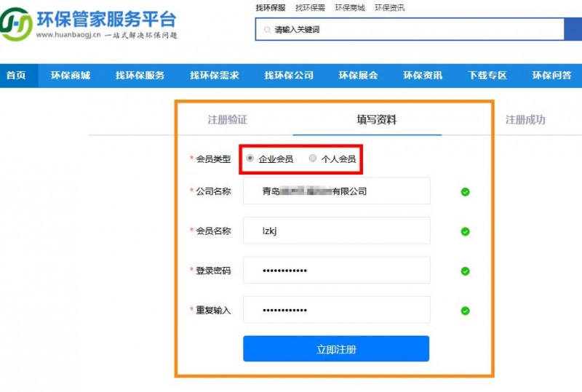This screenshot has width=582, height=392.
Task: Select the 个人会员 radio button
Action: pyautogui.click(x=313, y=158)
